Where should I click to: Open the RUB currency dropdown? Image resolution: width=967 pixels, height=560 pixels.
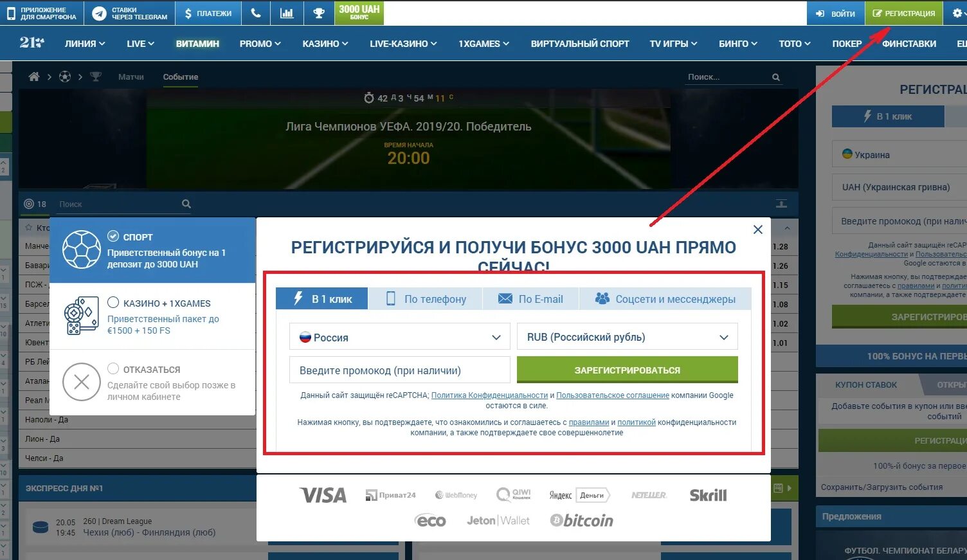628,337
